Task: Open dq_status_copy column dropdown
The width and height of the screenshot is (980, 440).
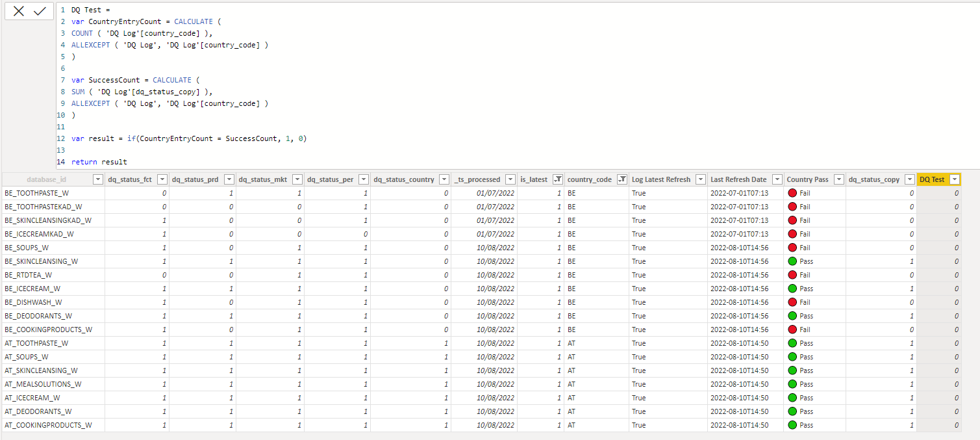Action: [909, 179]
